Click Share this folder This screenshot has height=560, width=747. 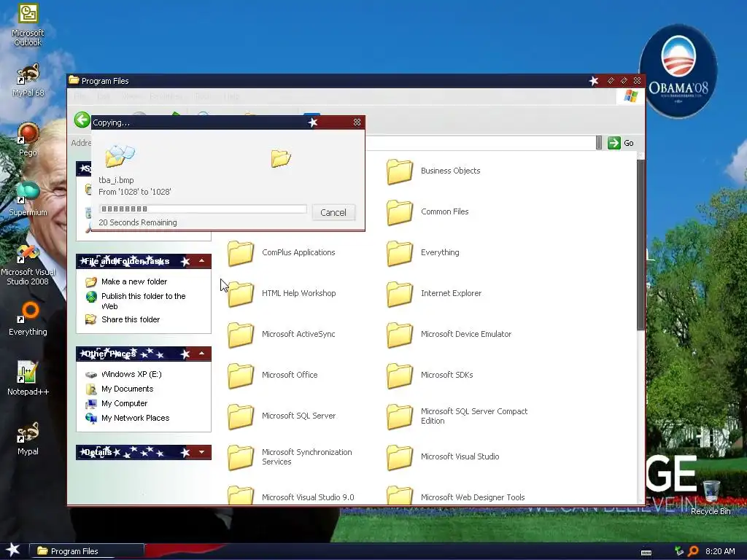tap(131, 319)
